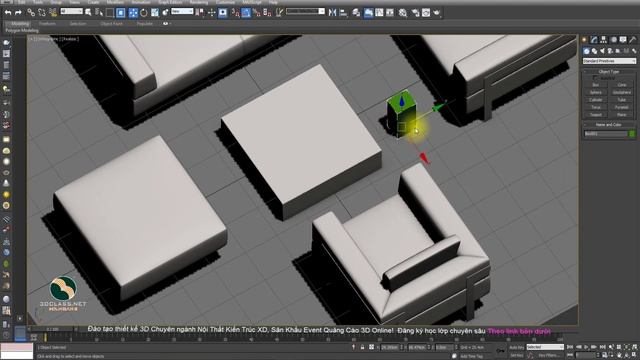Edit named selection sets
Viewport: 640px width, 360px height.
(279, 13)
